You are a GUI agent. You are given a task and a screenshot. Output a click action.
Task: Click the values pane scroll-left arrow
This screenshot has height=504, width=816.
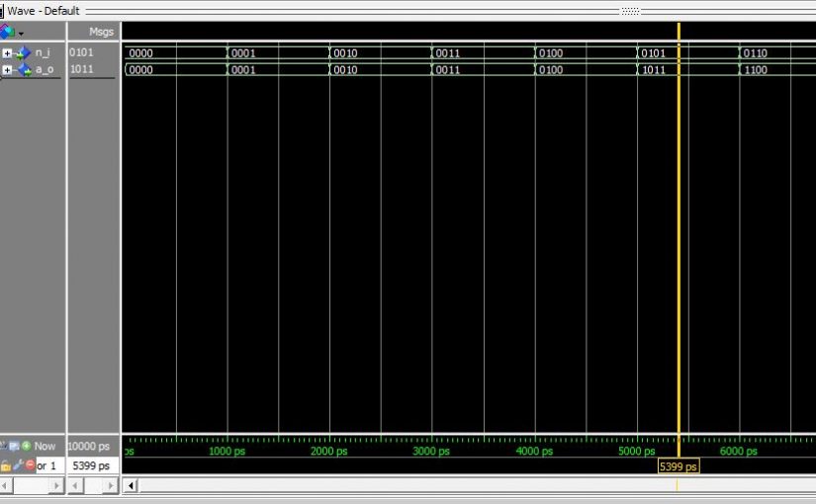[x=76, y=486]
